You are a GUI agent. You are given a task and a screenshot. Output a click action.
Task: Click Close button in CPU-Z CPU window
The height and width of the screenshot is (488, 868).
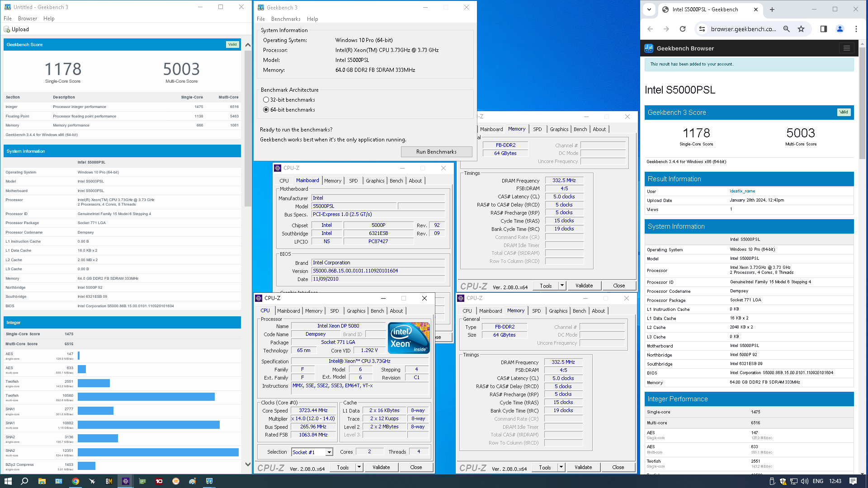click(416, 468)
